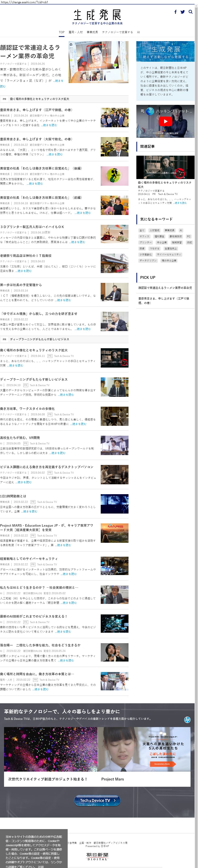
Task: Open the YouTube playlist icon on video
Action: [x=142, y=111]
